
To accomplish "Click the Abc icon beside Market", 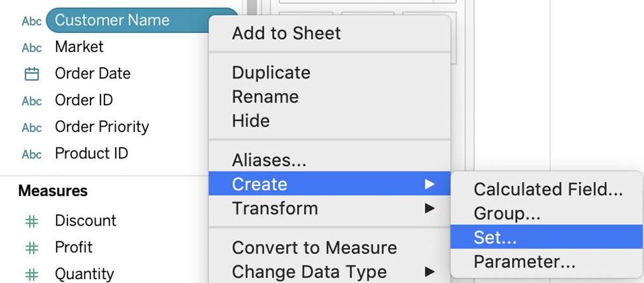I will 32,47.
